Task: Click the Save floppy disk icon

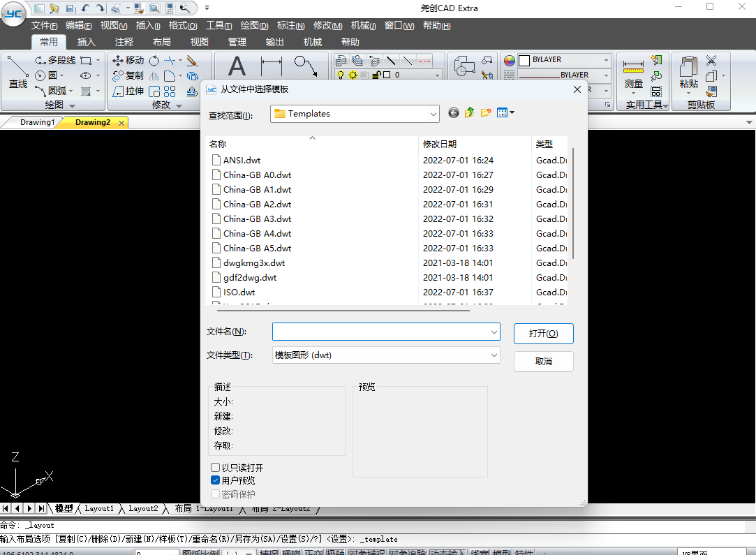Action: coord(70,8)
